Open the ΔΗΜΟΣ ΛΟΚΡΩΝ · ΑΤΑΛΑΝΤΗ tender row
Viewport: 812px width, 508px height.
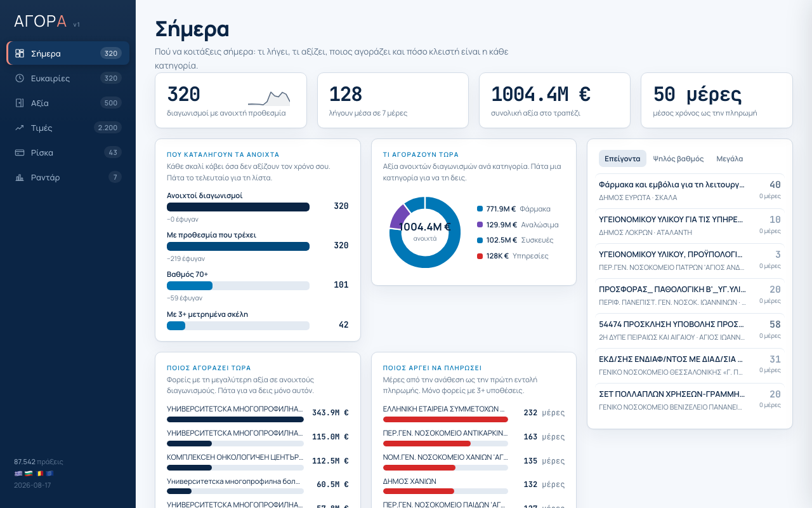[690, 226]
